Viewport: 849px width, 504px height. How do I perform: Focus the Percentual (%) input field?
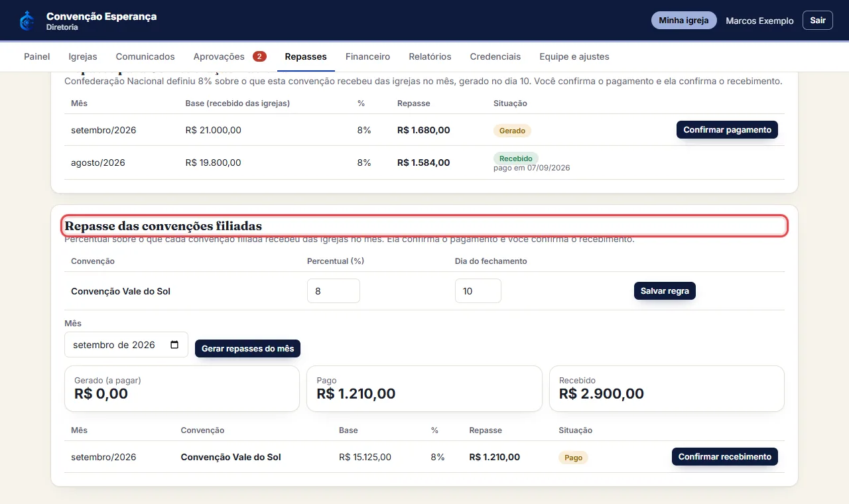[334, 290]
